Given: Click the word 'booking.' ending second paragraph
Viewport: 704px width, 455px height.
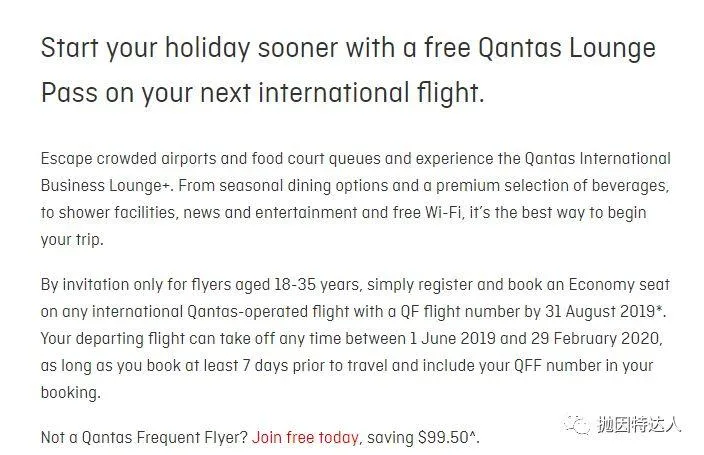Looking at the screenshot, I should 70,392.
